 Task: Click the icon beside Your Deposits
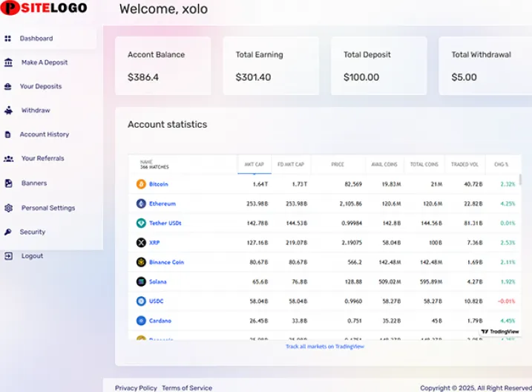tap(8, 87)
